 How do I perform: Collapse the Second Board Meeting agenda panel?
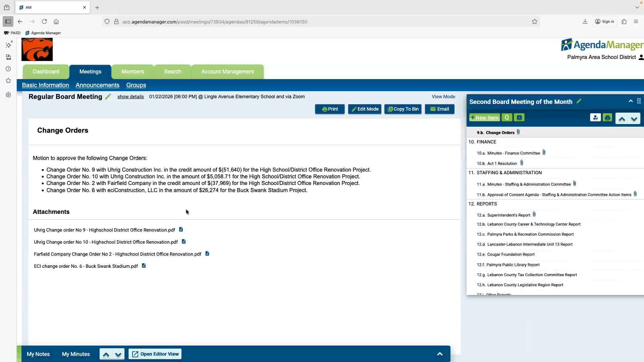click(x=631, y=101)
